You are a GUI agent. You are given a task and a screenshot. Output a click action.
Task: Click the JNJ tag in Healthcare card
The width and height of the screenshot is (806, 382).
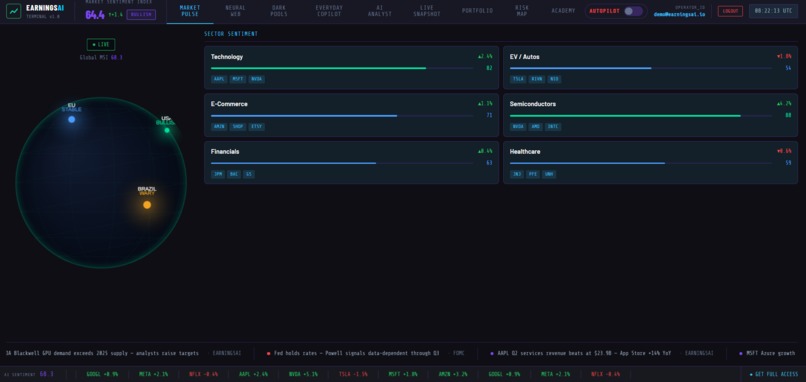pos(517,174)
